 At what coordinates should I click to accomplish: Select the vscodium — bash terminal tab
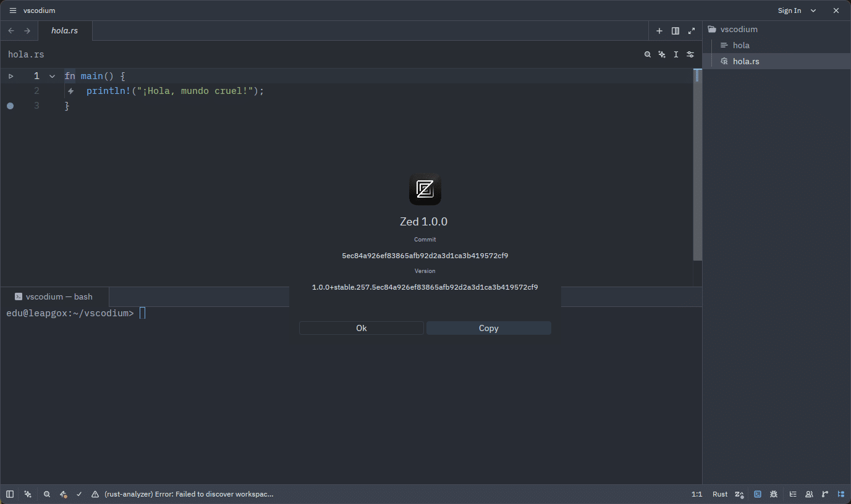pyautogui.click(x=55, y=296)
